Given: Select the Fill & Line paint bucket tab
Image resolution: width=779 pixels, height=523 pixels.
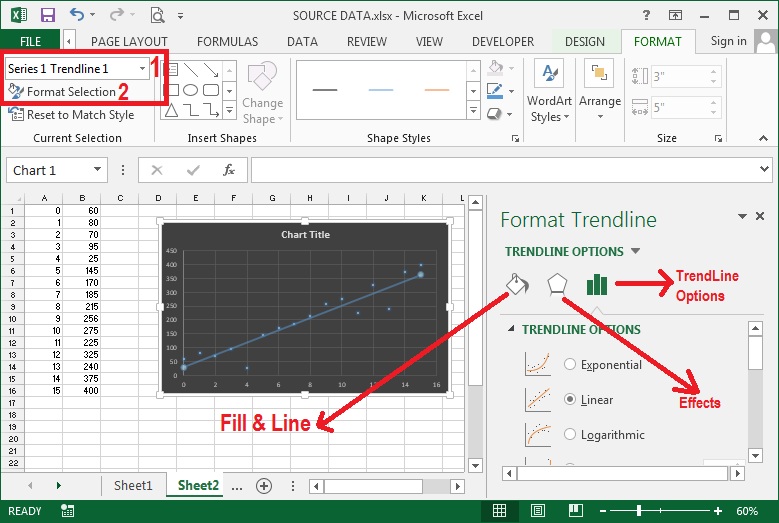Looking at the screenshot, I should (x=517, y=284).
